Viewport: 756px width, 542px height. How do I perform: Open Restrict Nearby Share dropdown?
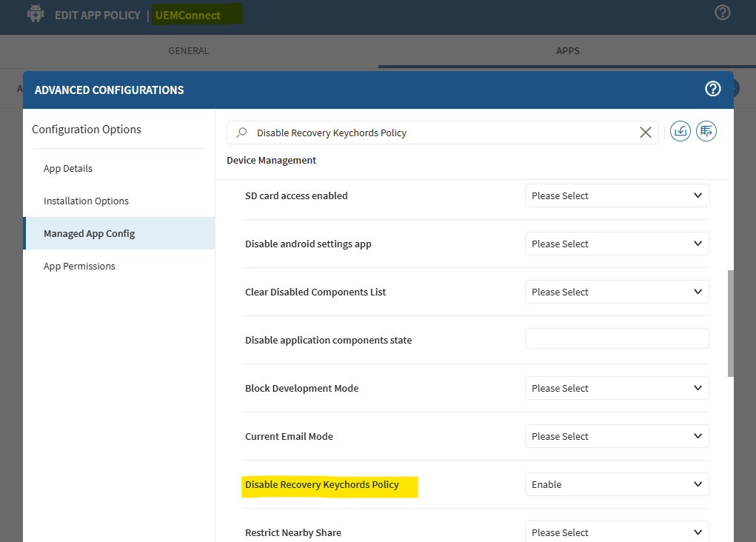[617, 532]
